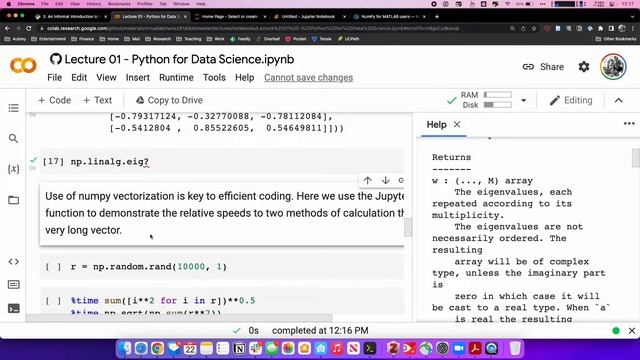Viewport: 640px width, 360px height.
Task: Open the Teaching bookmarks folder
Action: pyautogui.click(x=189, y=39)
